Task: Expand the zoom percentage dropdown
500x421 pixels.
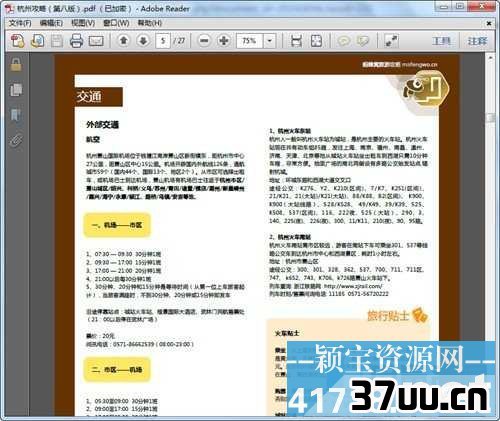Action: (x=269, y=41)
